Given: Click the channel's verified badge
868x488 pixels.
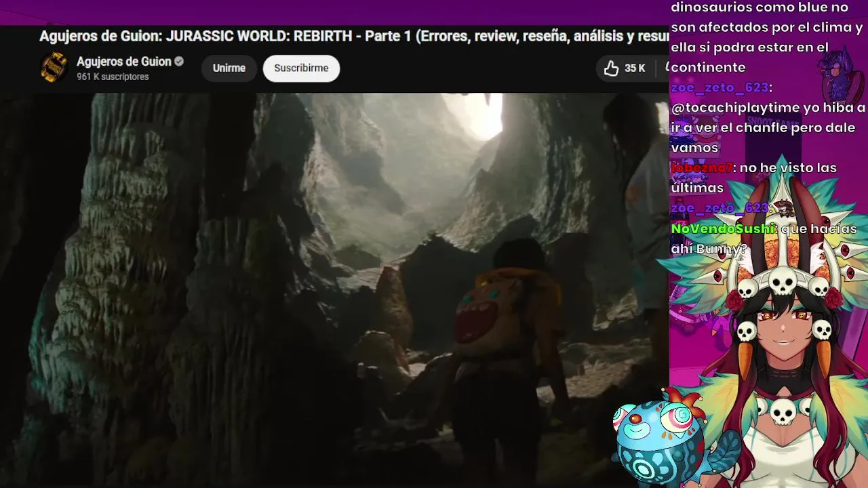Looking at the screenshot, I should click(x=179, y=62).
